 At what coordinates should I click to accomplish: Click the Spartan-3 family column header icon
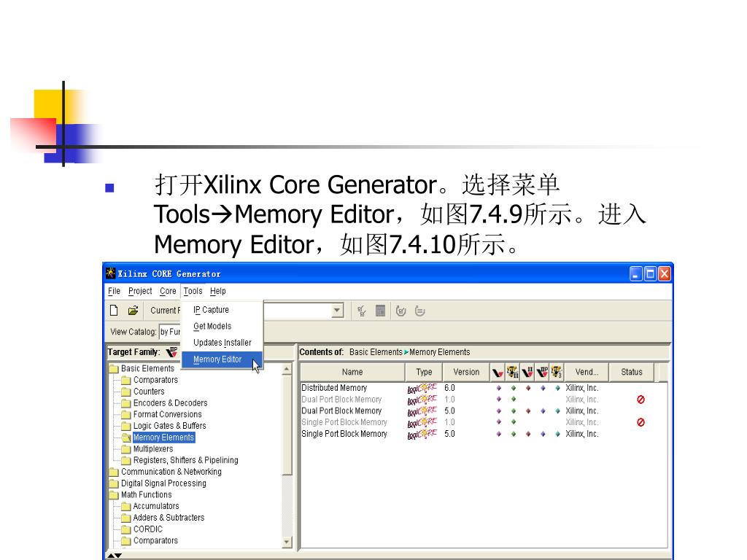tap(557, 372)
